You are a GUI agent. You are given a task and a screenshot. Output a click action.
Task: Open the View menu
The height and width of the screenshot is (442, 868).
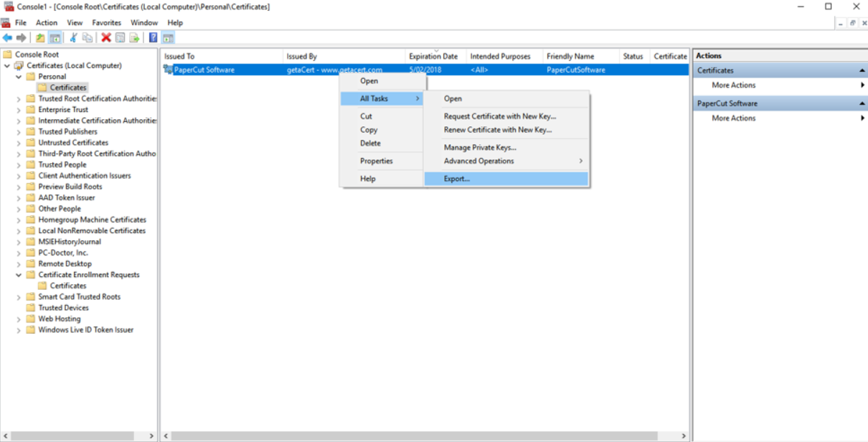[75, 23]
